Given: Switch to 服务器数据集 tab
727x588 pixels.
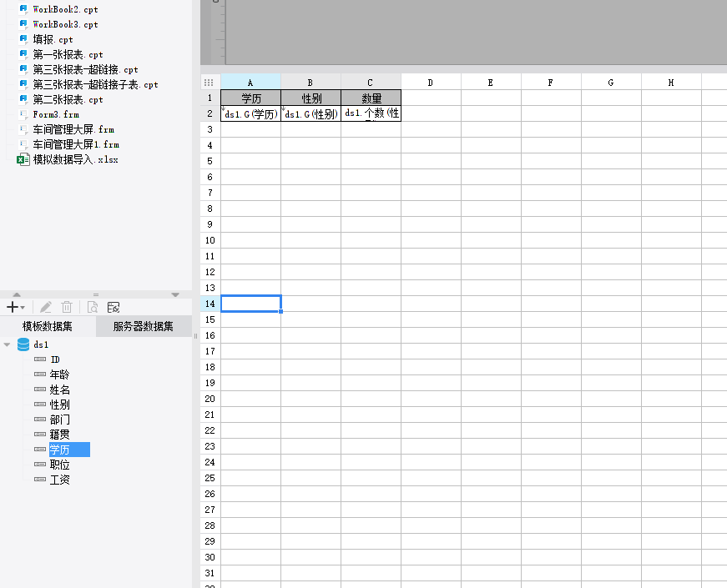Looking at the screenshot, I should [144, 326].
